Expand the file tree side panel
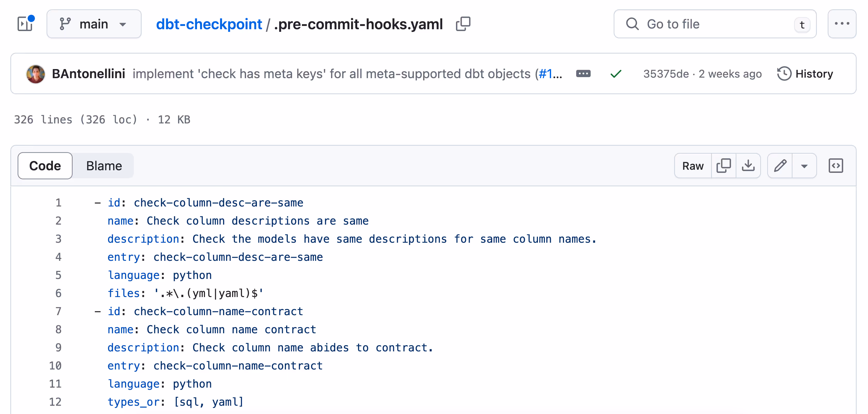This screenshot has height=414, width=868. (x=25, y=24)
